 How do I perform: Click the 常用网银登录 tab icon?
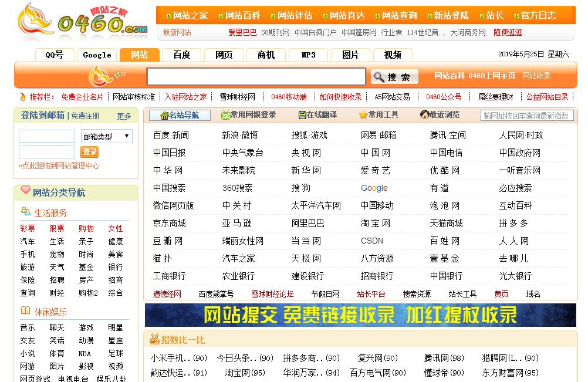[x=225, y=115]
